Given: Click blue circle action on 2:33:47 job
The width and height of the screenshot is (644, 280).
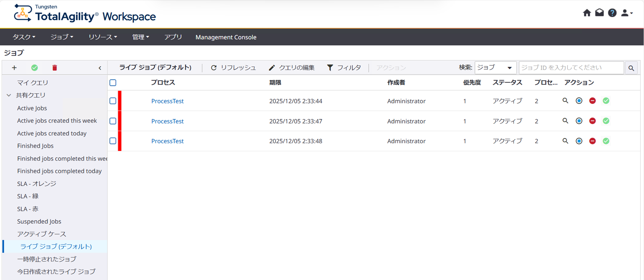Looking at the screenshot, I should 579,121.
